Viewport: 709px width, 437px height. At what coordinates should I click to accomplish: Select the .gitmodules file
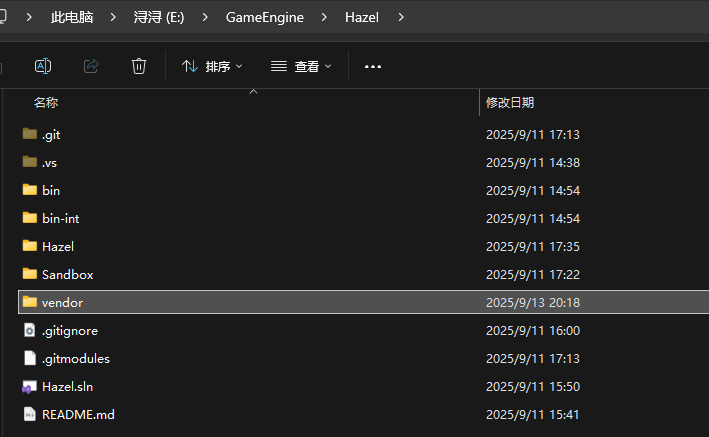pos(75,358)
